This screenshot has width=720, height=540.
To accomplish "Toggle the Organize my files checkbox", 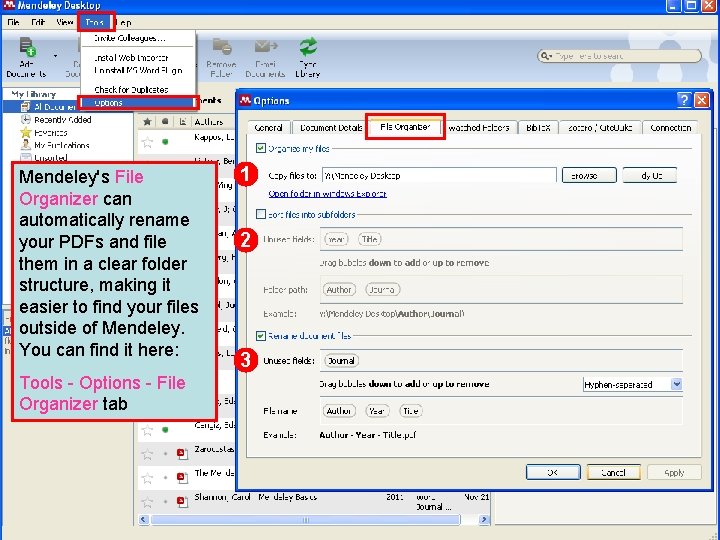I will tap(261, 148).
